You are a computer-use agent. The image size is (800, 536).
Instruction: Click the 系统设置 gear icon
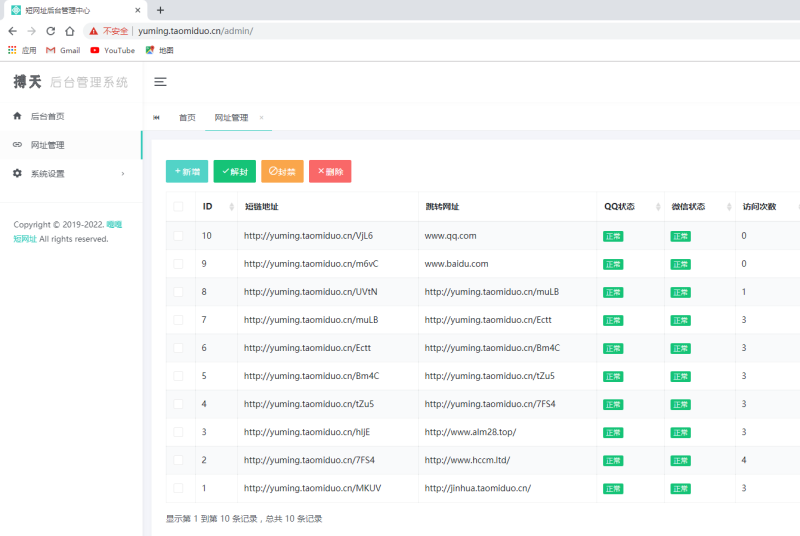click(x=17, y=173)
